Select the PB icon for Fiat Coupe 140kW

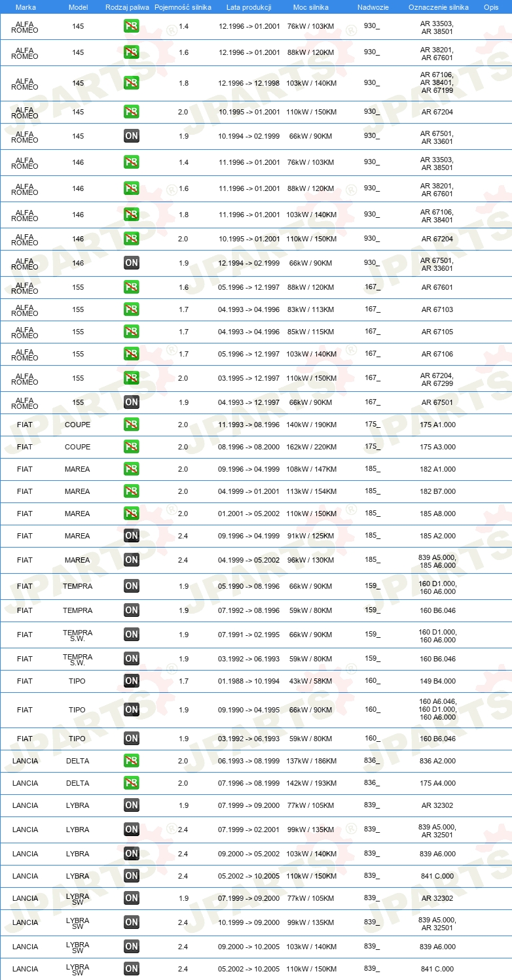[x=131, y=425]
